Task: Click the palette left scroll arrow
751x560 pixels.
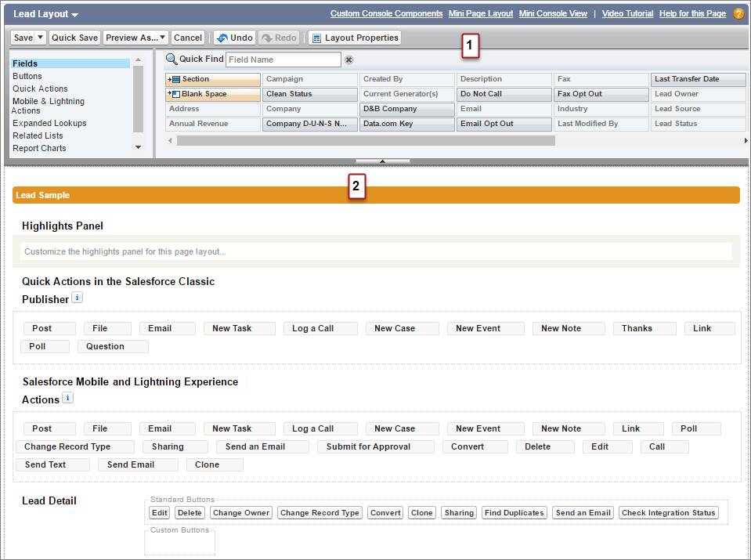Action: [170, 140]
